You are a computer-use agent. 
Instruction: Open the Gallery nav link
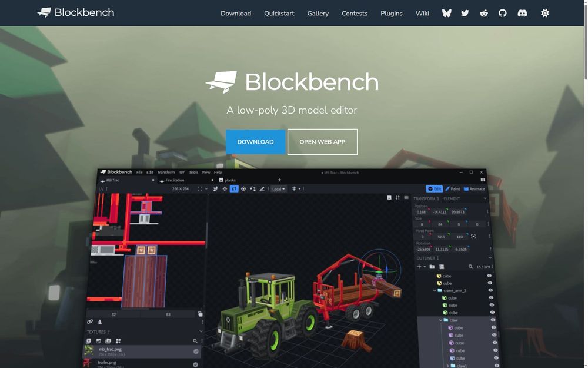[318, 13]
